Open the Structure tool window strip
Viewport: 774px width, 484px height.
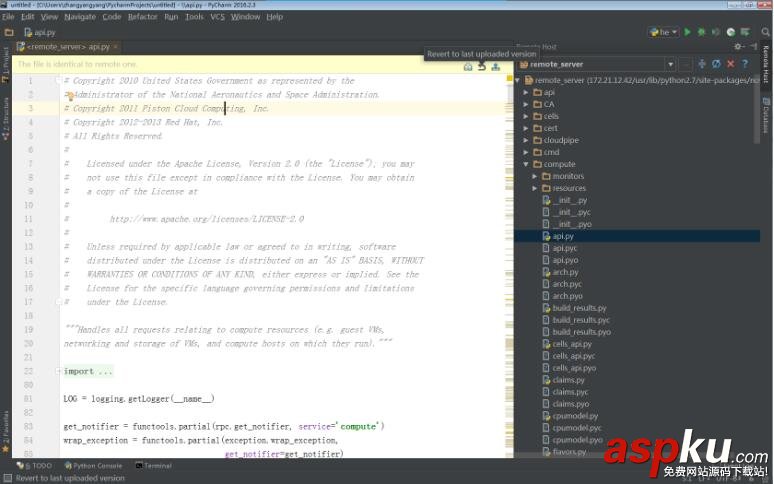[5, 118]
